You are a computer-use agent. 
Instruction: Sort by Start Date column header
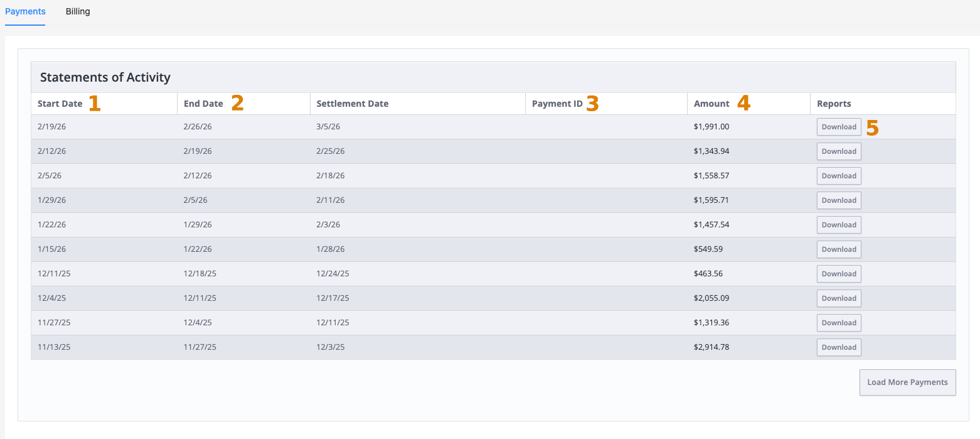60,104
